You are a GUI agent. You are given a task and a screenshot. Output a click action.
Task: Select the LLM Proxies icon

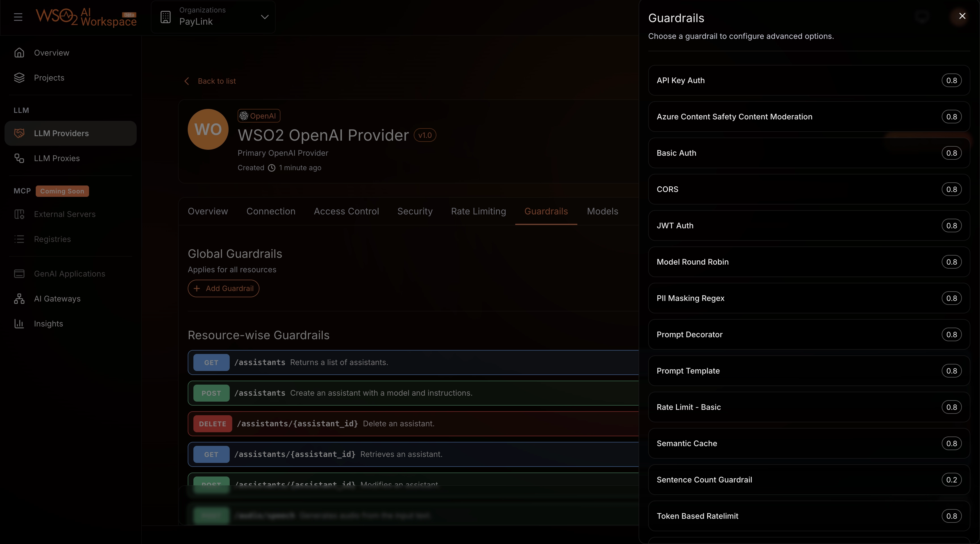[x=19, y=158]
